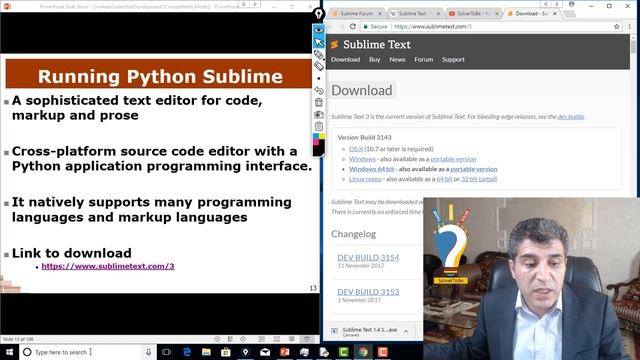
Task: Download the Windows 32-bit version link
Action: pos(362,159)
